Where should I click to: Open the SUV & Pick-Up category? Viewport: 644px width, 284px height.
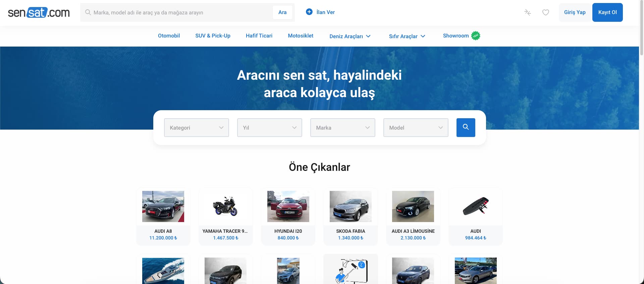[x=213, y=36]
